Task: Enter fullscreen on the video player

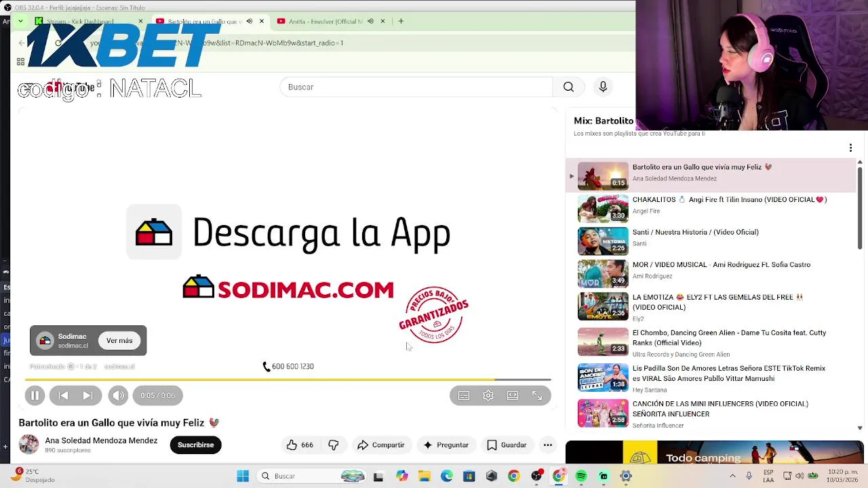Action: [x=537, y=395]
